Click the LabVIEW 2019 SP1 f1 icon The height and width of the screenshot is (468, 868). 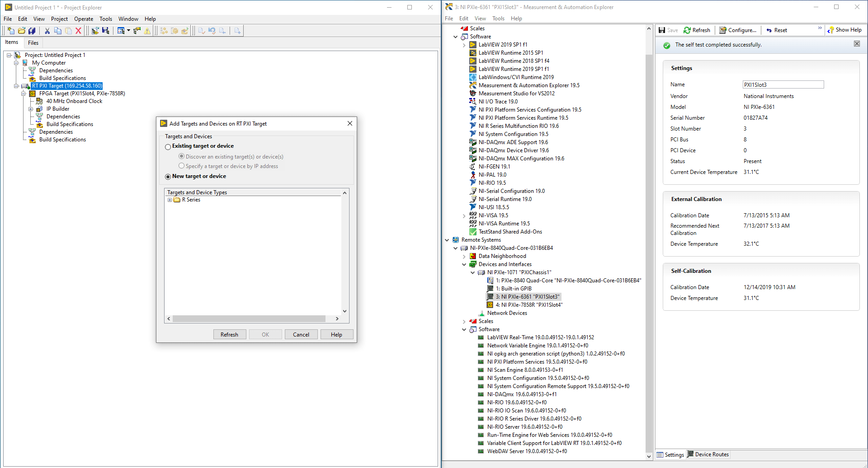coord(473,45)
